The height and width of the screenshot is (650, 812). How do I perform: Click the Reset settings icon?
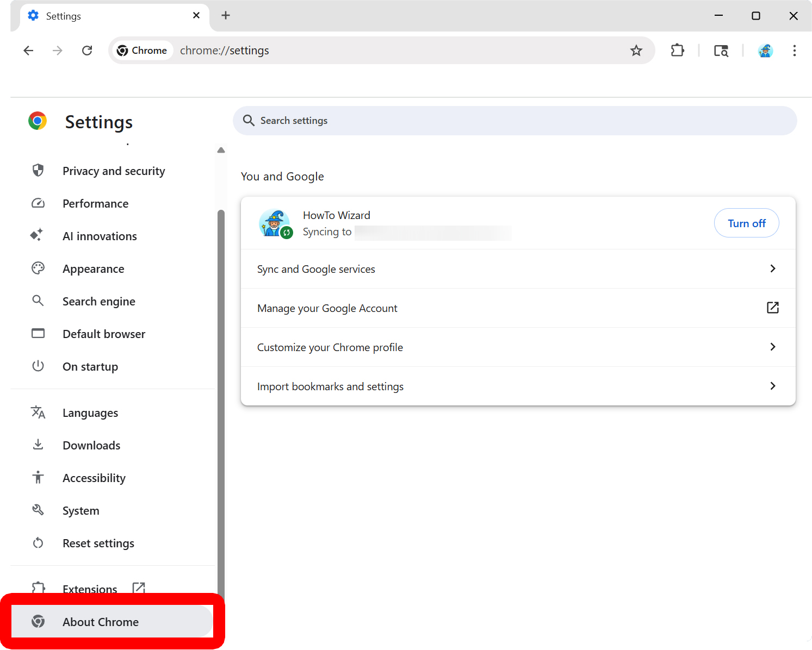tap(38, 542)
